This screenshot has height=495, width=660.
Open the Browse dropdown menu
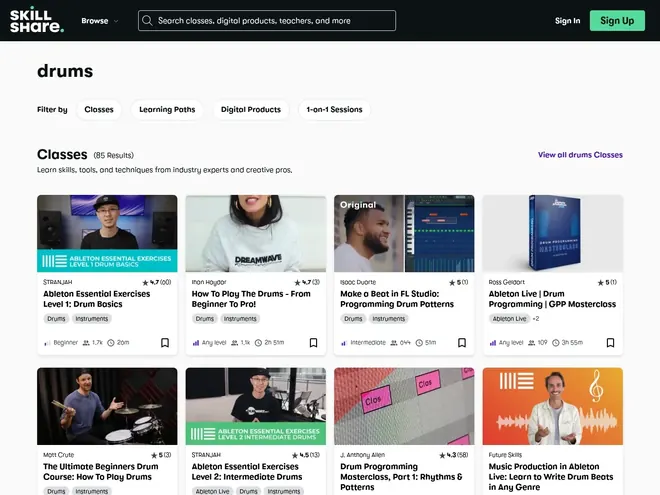pos(100,21)
